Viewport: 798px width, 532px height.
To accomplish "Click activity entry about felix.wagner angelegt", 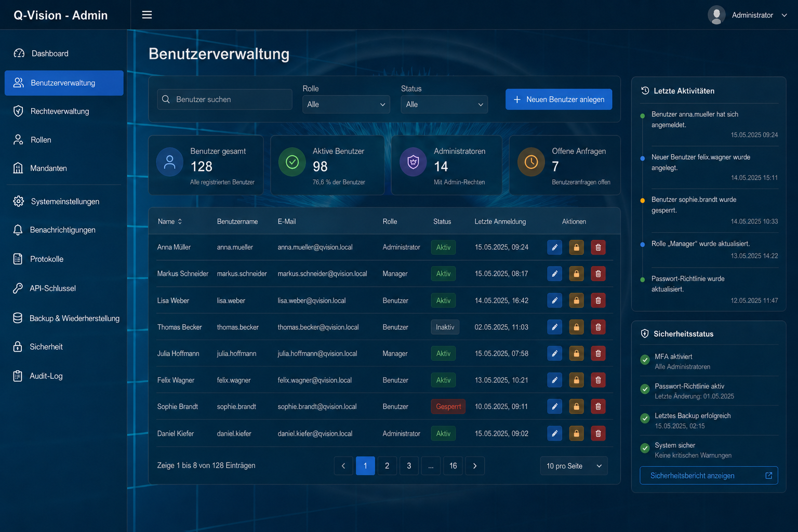I will coord(709,167).
